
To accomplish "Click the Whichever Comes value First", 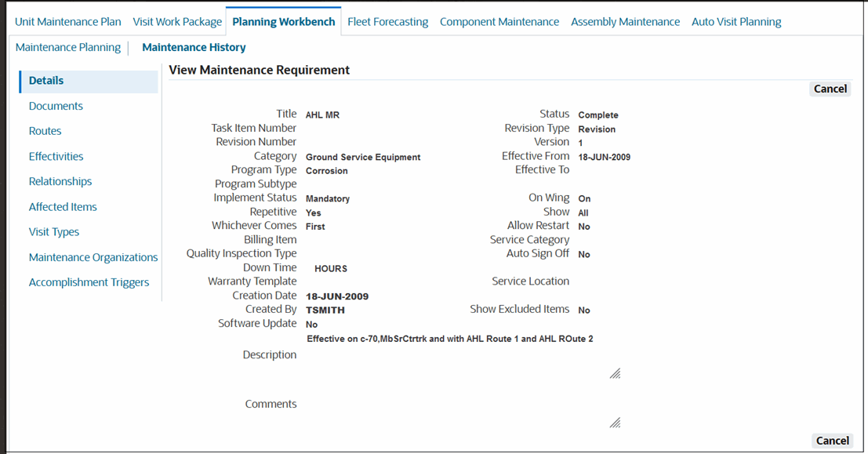I will pos(315,227).
